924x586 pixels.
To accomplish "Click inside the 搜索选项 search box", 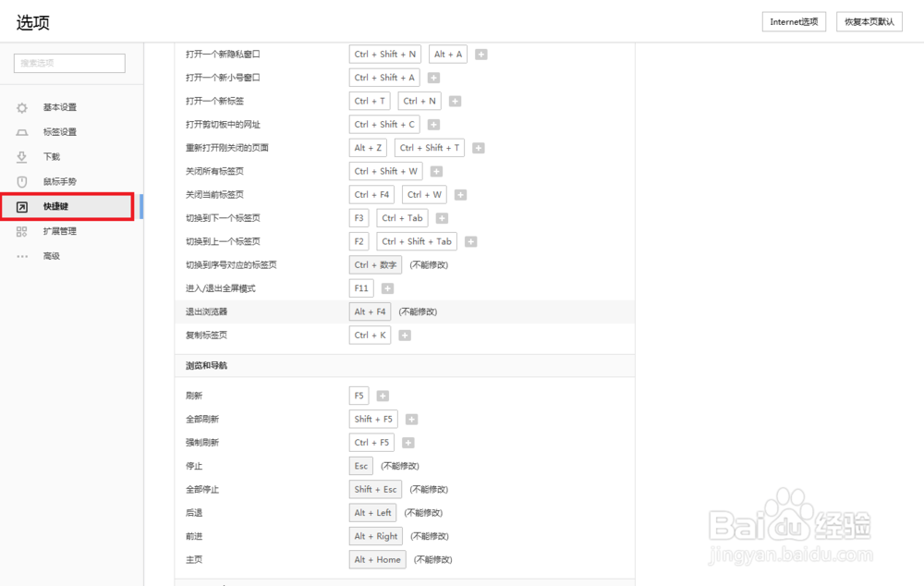I will [68, 63].
